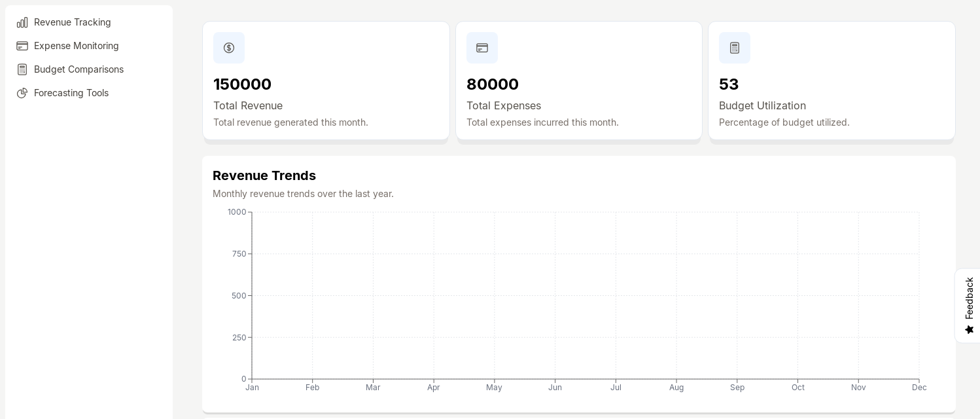
Task: Select Budget Comparisons in the sidebar
Action: [79, 69]
